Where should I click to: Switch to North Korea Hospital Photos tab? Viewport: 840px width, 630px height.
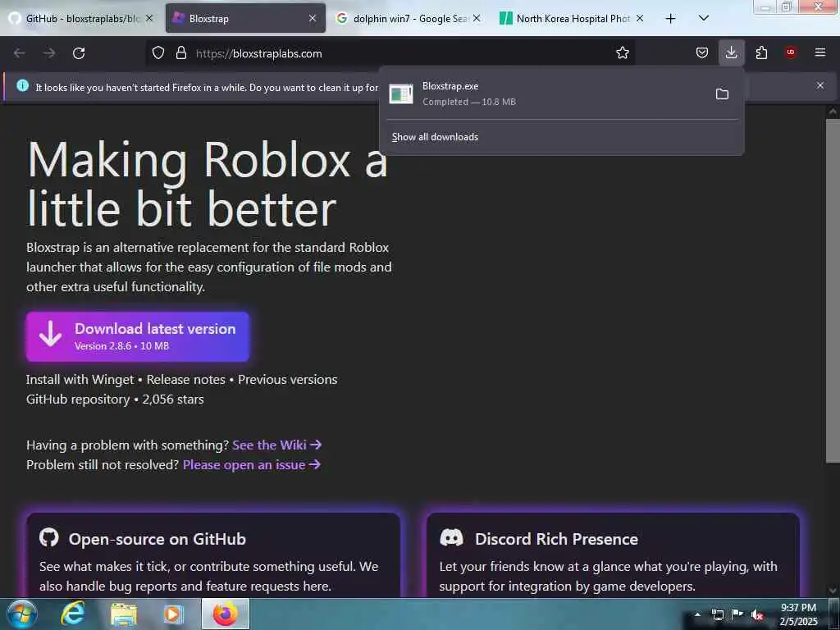pyautogui.click(x=572, y=18)
